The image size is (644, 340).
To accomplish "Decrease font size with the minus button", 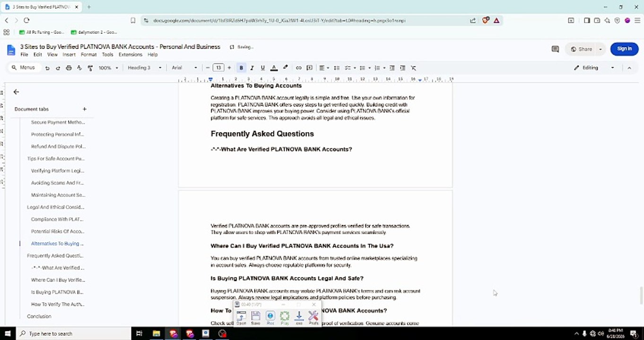I will pyautogui.click(x=208, y=68).
